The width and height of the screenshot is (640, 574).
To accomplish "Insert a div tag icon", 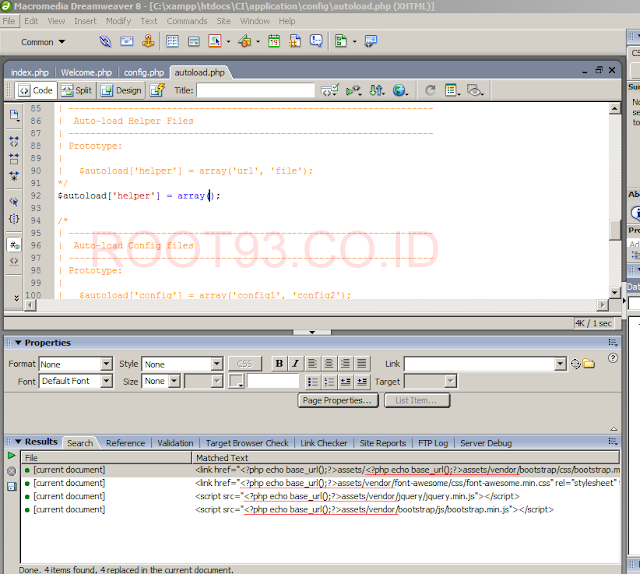I will pos(193,41).
